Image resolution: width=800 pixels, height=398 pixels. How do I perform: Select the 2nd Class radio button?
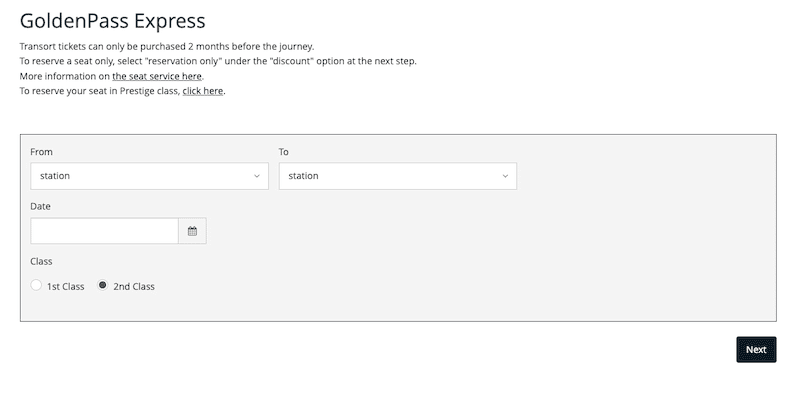[103, 285]
